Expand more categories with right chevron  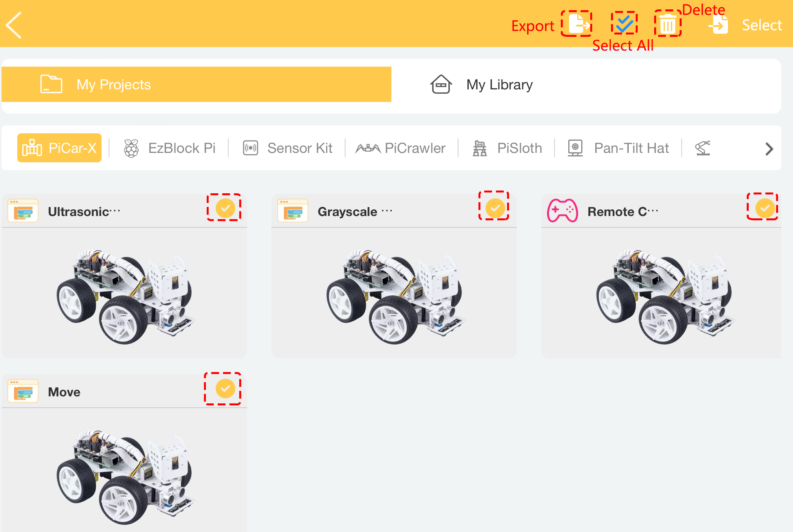(769, 149)
